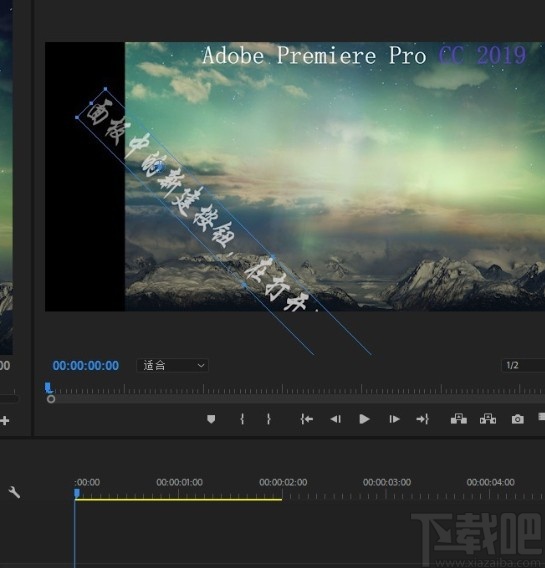The height and width of the screenshot is (568, 545).
Task: Click the blue 00:00:00:00 timecode
Action: 85,366
